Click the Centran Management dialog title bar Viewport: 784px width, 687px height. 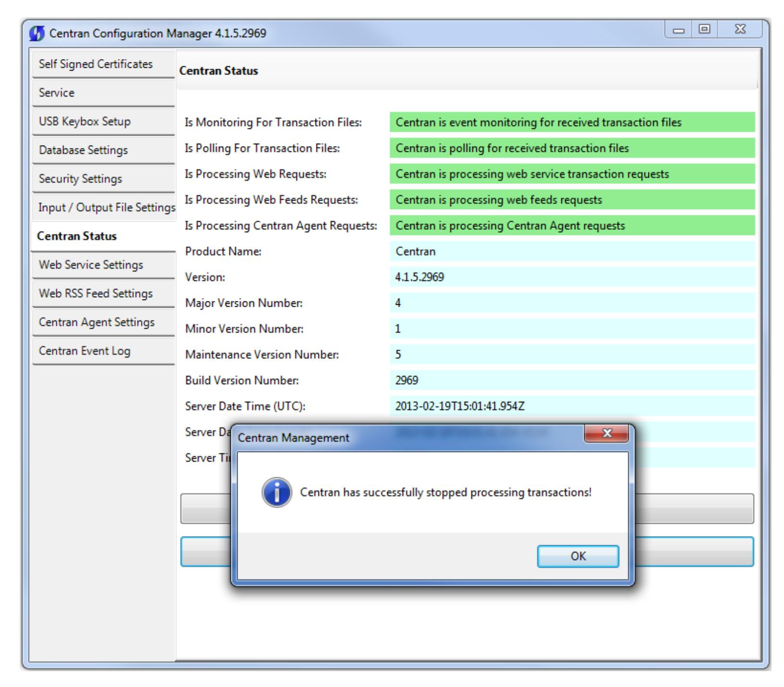(409, 437)
